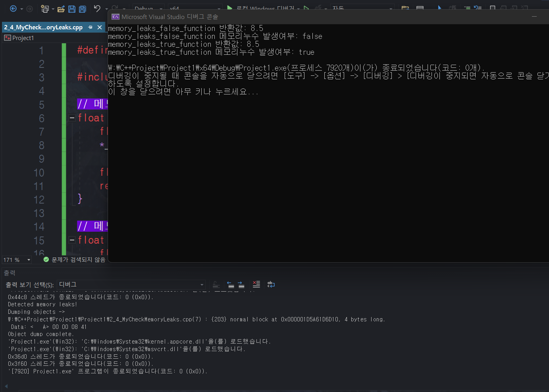
Task: Click the Hot Reload flame icon
Action: tap(318, 8)
